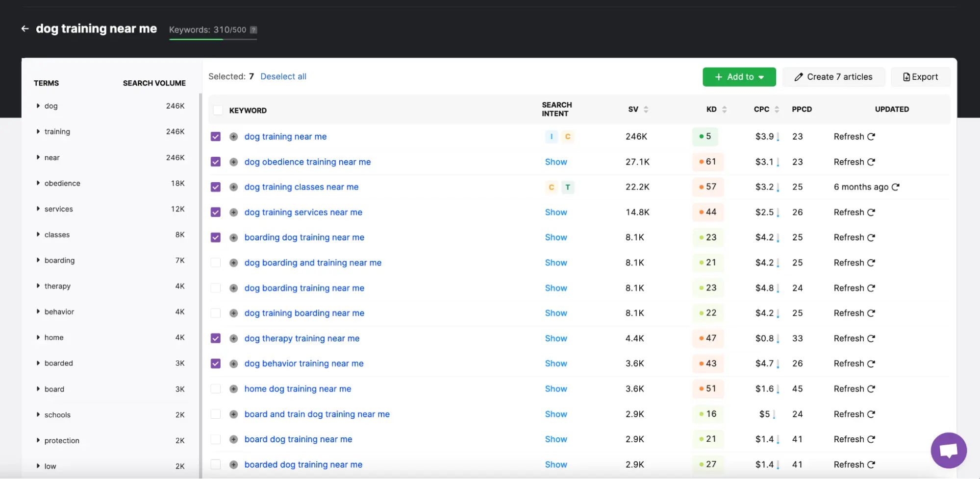Check home dog training near me
The width and height of the screenshot is (980, 479).
coord(216,389)
